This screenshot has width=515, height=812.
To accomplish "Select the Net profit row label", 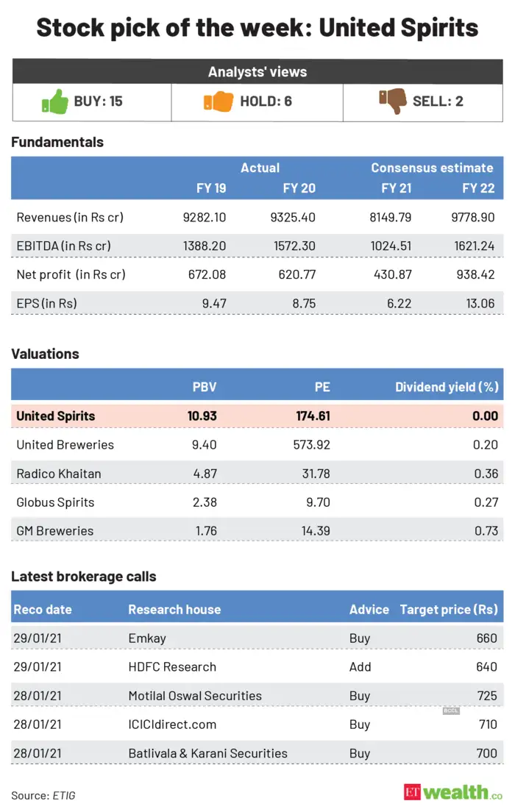I will pos(71,275).
